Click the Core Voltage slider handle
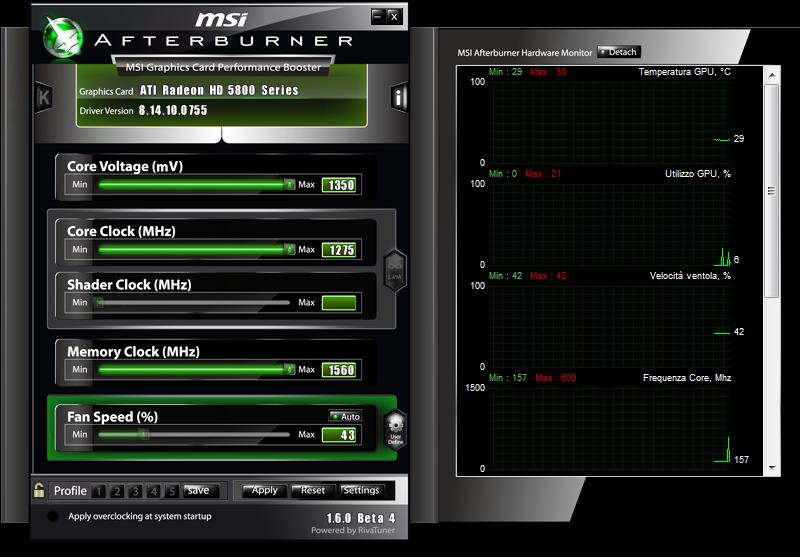Screen dimensions: 800x557 (290, 185)
